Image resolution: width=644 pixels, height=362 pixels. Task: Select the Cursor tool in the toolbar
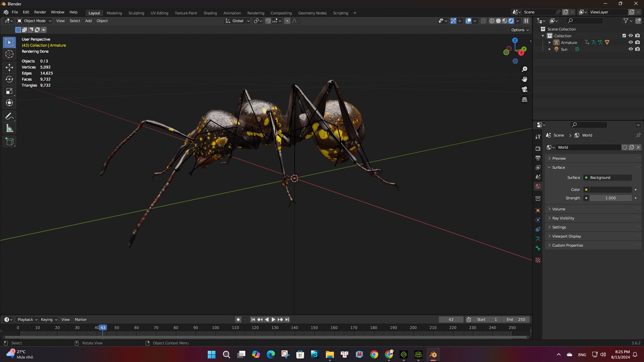pyautogui.click(x=9, y=54)
